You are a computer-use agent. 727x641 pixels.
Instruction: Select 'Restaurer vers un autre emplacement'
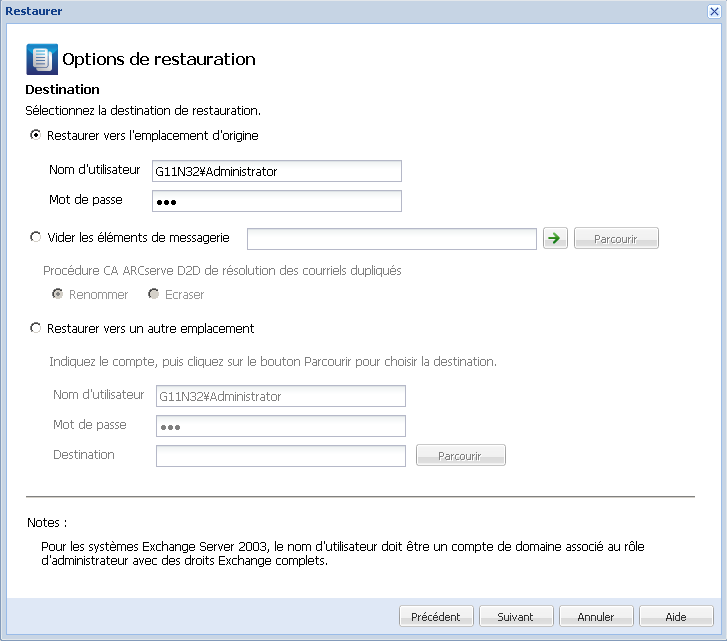[x=37, y=328]
